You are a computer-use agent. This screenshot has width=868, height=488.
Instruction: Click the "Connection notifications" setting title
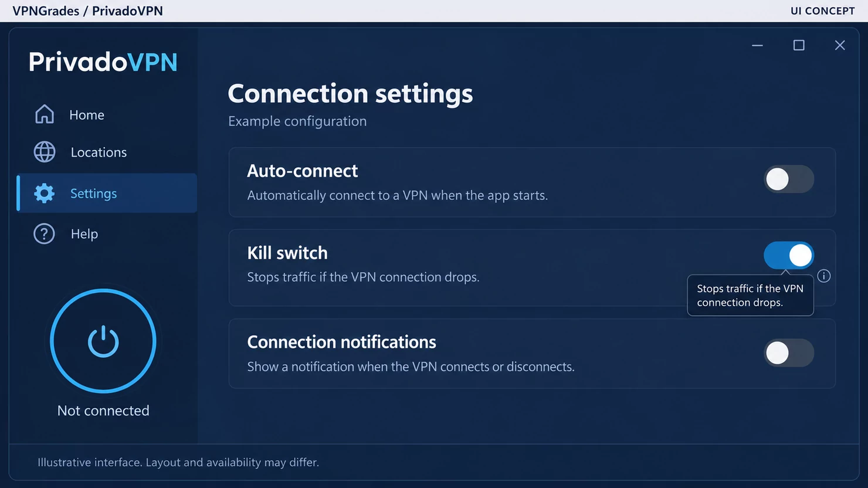tap(342, 342)
